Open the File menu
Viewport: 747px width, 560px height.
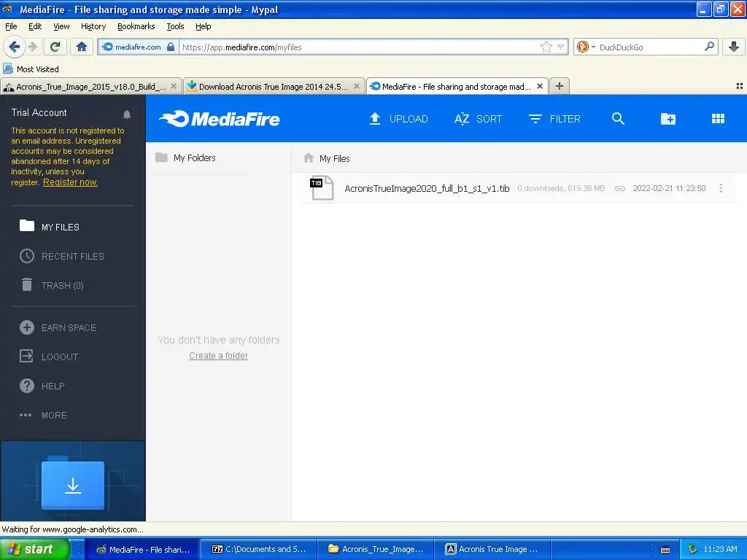pyautogui.click(x=11, y=26)
